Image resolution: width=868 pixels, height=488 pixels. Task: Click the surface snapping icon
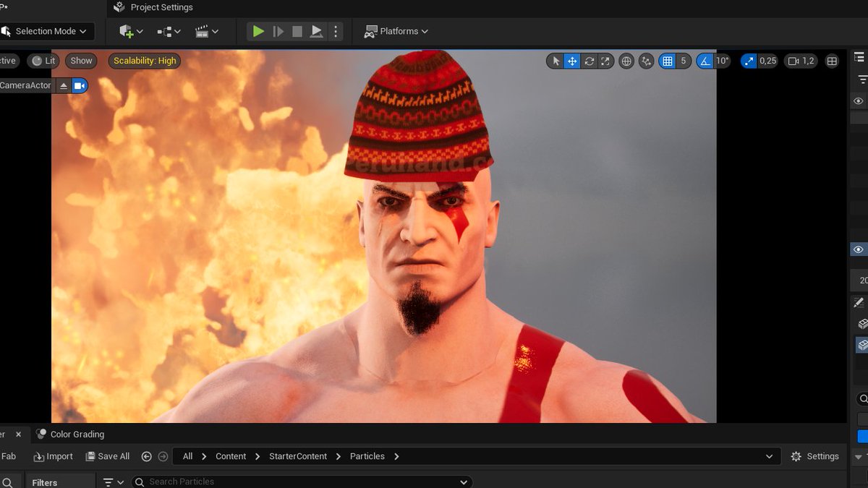point(647,61)
